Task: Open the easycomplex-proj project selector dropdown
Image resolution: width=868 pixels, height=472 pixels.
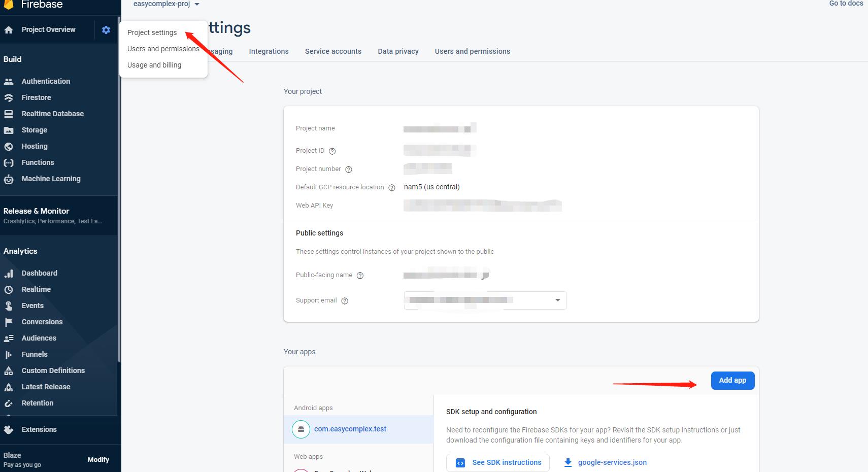Action: [x=166, y=4]
